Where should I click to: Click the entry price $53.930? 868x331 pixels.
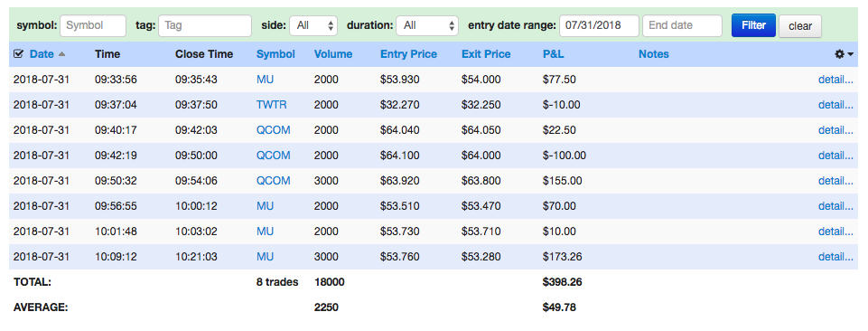click(x=400, y=80)
